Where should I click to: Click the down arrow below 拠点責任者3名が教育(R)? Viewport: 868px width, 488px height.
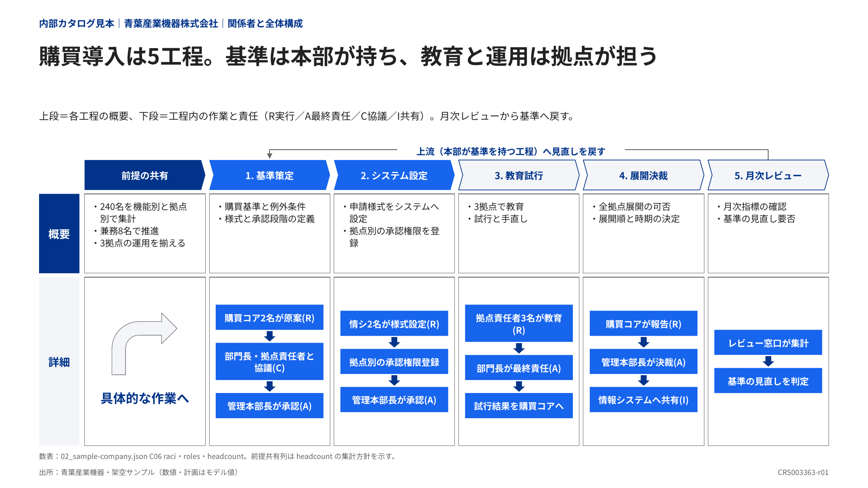pos(519,348)
